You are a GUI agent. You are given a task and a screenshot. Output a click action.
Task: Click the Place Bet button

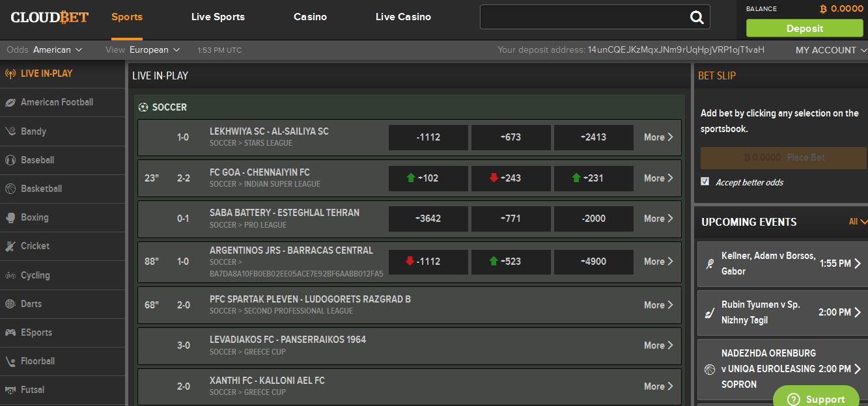pyautogui.click(x=783, y=157)
